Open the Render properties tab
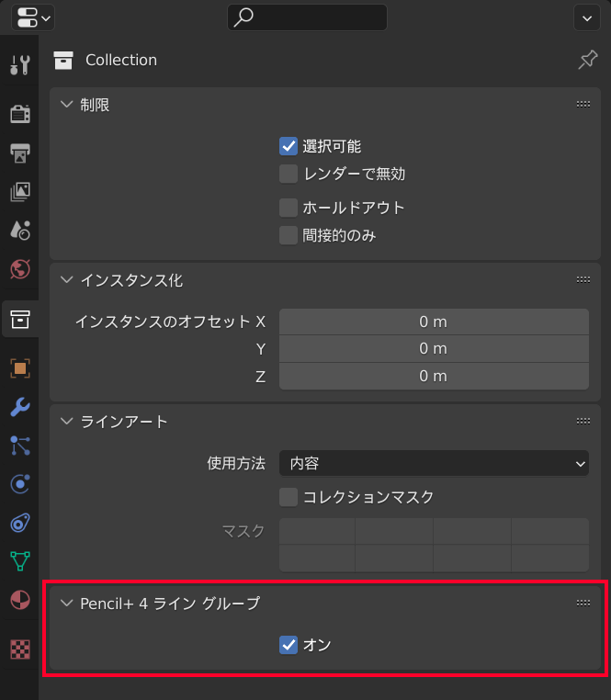The height and width of the screenshot is (700, 611). [x=20, y=114]
